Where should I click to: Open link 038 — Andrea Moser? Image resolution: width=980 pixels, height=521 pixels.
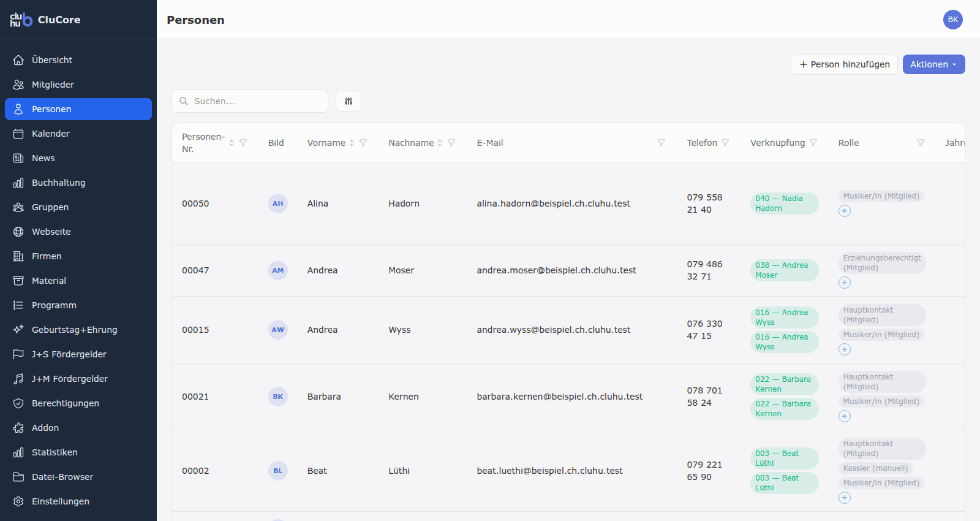784,270
